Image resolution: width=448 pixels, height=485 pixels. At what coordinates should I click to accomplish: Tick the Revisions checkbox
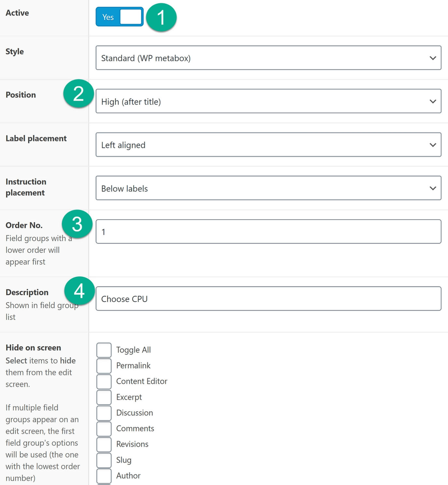click(x=104, y=444)
